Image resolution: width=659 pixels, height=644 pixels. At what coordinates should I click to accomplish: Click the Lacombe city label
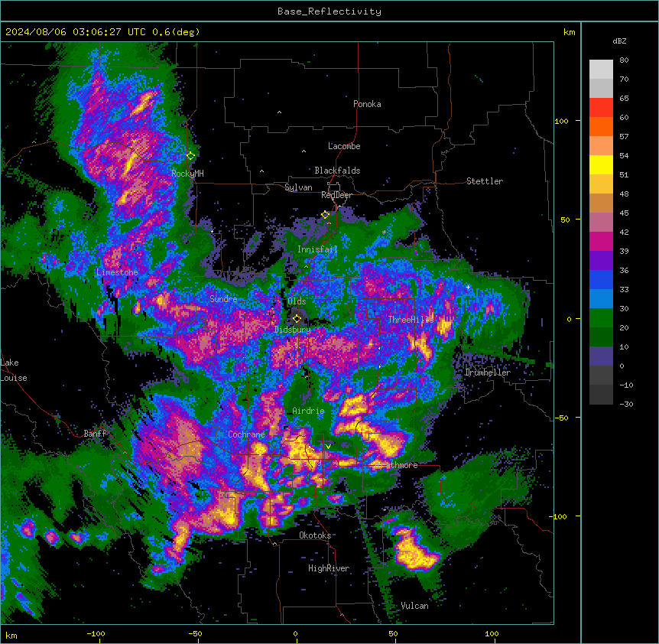pyautogui.click(x=344, y=146)
